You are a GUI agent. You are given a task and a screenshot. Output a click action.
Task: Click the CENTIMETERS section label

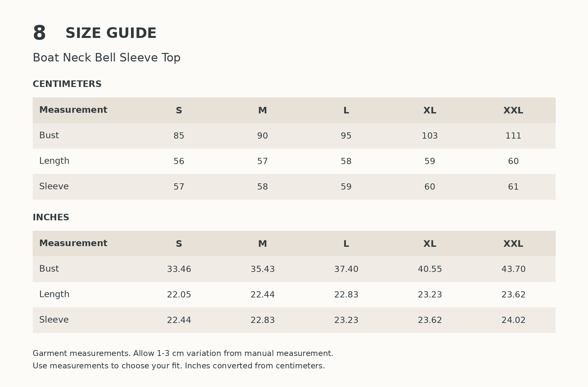tap(67, 84)
